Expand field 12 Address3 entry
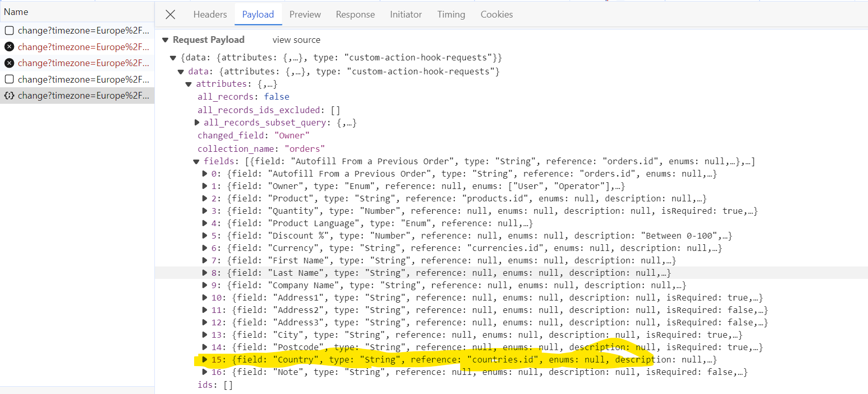This screenshot has height=394, width=868. pos(204,322)
